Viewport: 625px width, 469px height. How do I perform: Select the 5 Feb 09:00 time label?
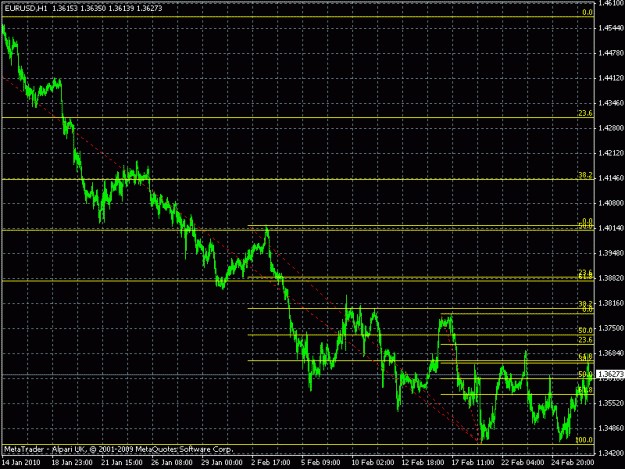(320, 463)
